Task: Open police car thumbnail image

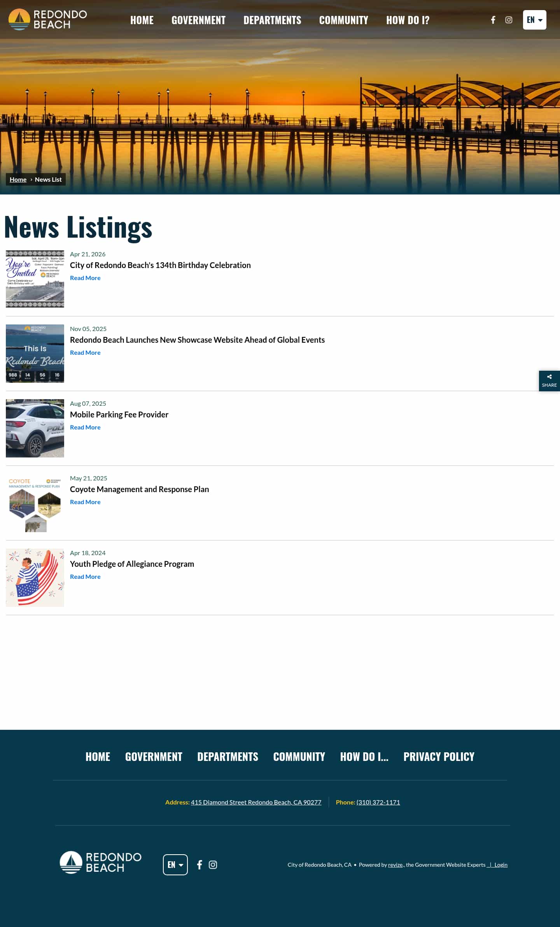Action: (x=35, y=428)
